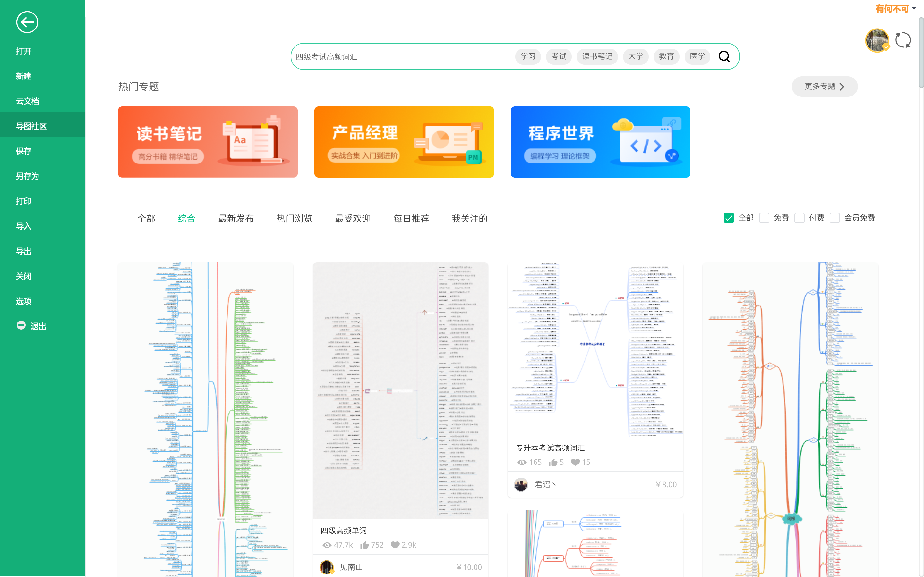Image resolution: width=924 pixels, height=577 pixels.
Task: Click like icon on 四级高频单词
Action: (x=365, y=545)
